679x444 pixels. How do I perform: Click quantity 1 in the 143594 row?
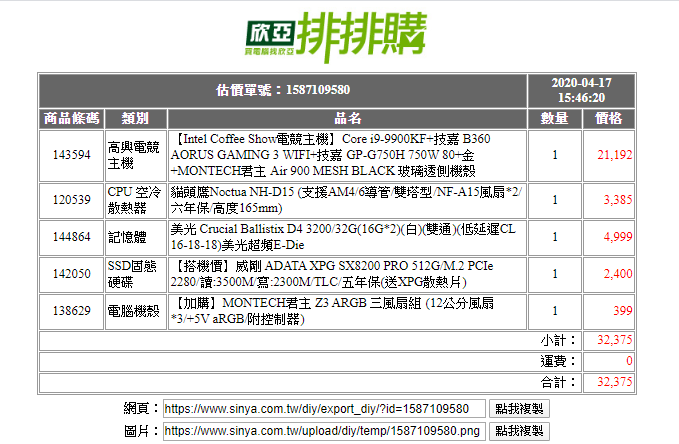[x=555, y=155]
